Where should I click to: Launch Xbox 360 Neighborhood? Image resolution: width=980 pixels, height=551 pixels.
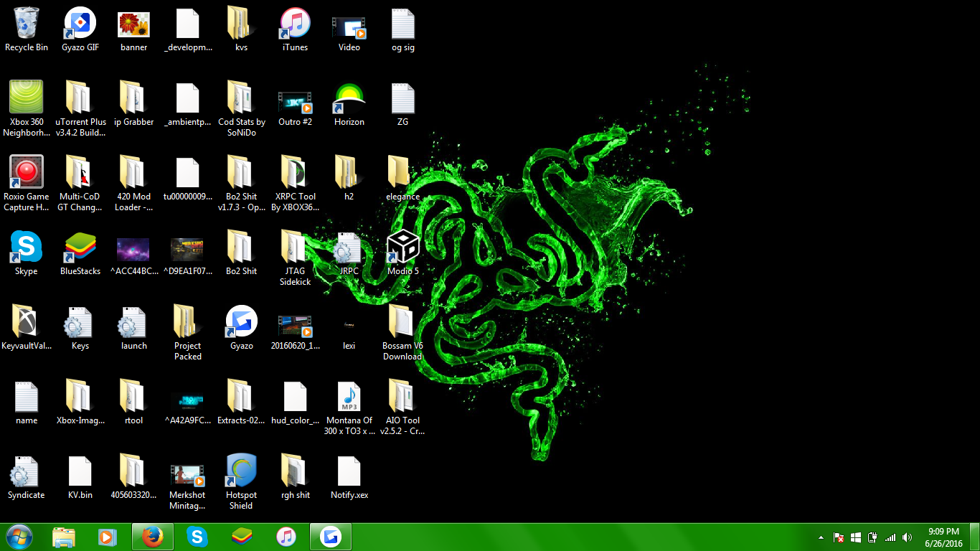point(27,109)
